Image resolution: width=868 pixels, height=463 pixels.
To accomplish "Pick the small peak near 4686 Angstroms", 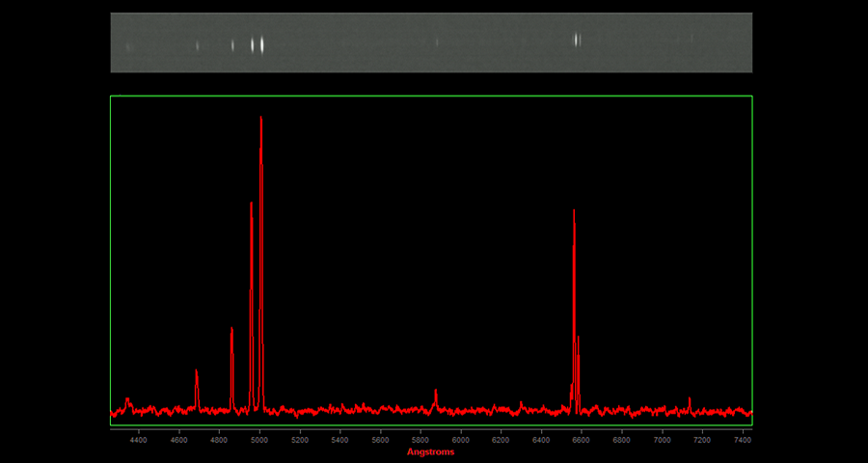I will [x=197, y=372].
